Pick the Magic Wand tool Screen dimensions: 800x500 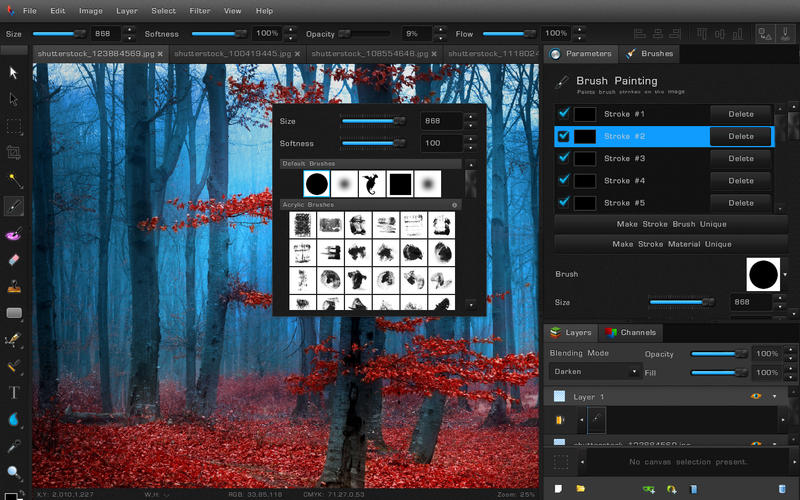click(x=14, y=180)
